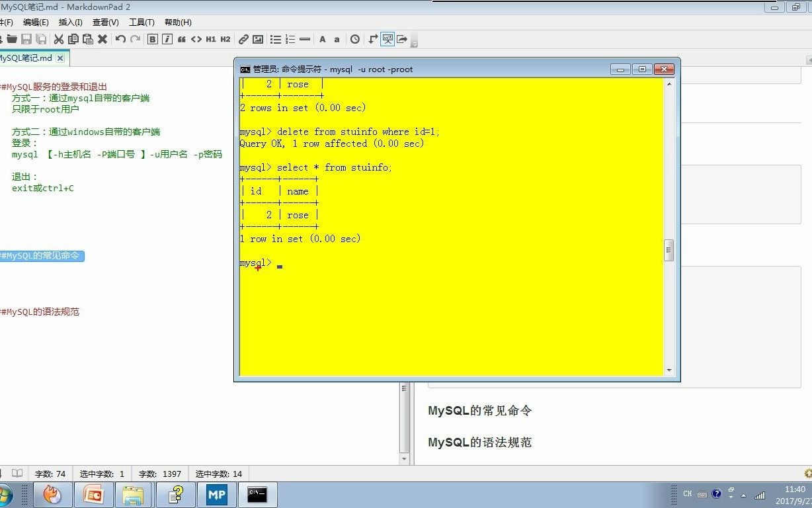This screenshot has width=812, height=508.
Task: Toggle live preview presentation icon
Action: (387, 39)
